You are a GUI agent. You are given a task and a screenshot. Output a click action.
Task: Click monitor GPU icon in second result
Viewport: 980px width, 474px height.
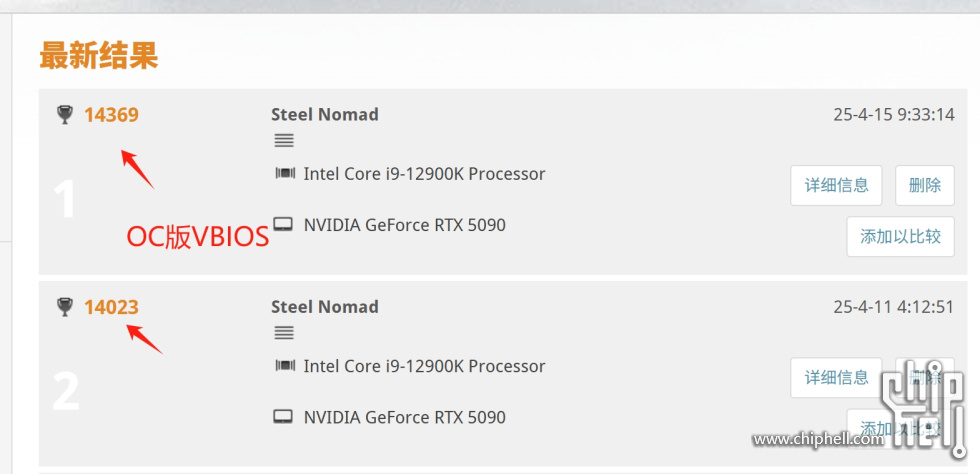[284, 416]
